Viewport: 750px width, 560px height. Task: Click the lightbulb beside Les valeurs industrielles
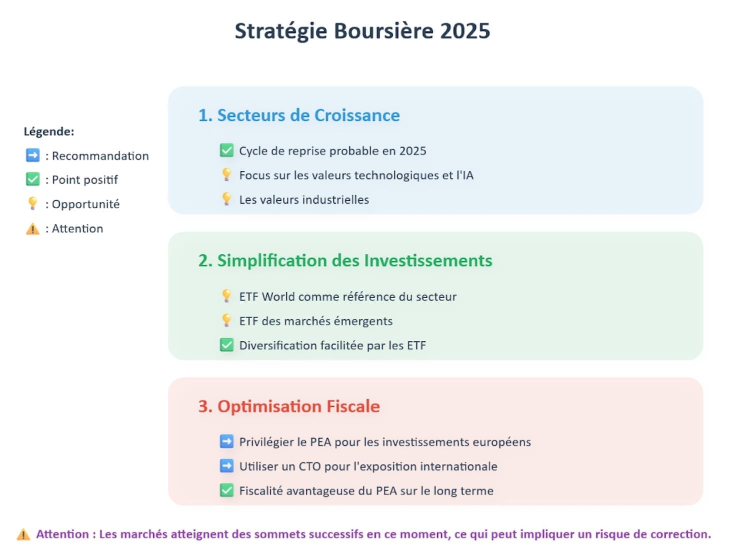pos(226,199)
